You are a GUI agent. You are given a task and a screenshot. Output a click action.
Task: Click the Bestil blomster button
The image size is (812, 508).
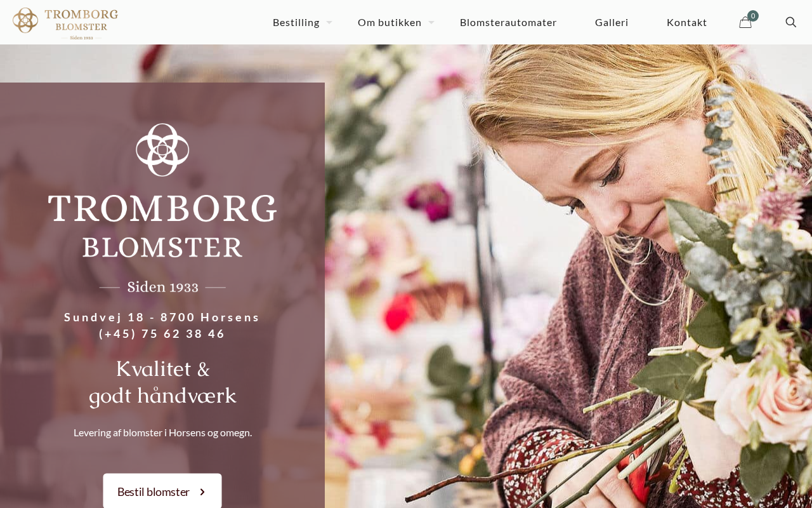click(162, 491)
